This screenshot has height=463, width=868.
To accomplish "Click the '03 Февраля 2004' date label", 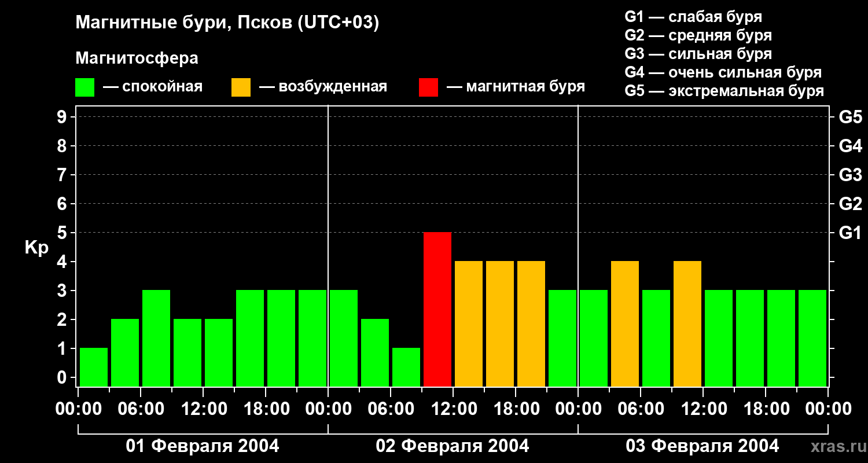I will click(703, 446).
